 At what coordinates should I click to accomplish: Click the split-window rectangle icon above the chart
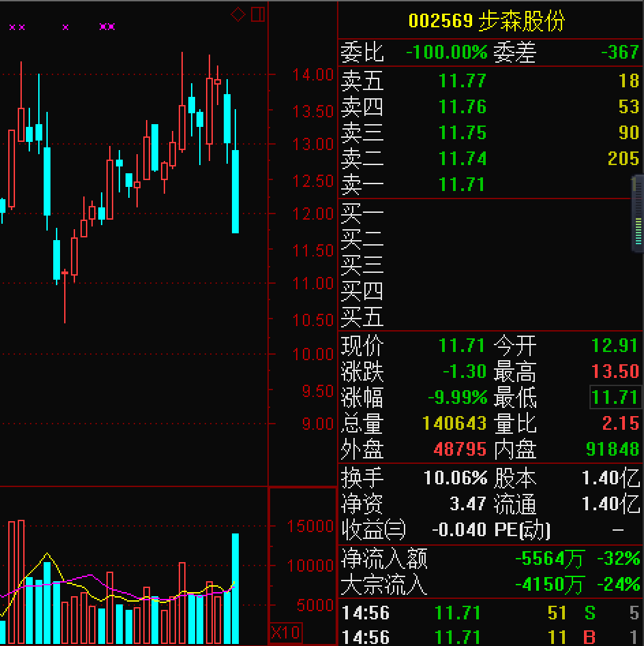pyautogui.click(x=258, y=14)
